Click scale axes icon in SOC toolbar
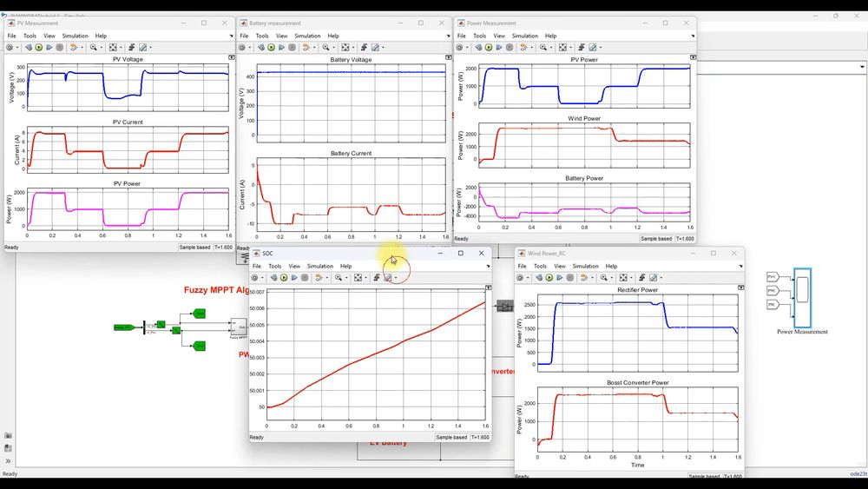This screenshot has width=868, height=489. pos(358,278)
